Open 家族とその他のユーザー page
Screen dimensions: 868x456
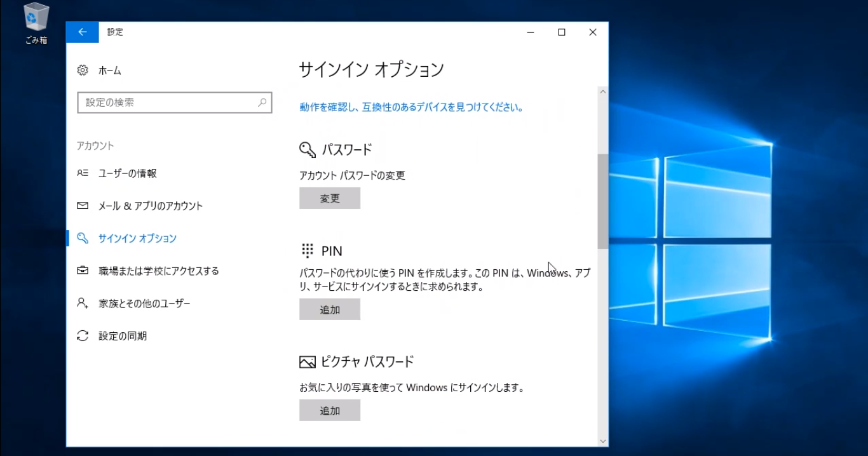click(x=144, y=303)
